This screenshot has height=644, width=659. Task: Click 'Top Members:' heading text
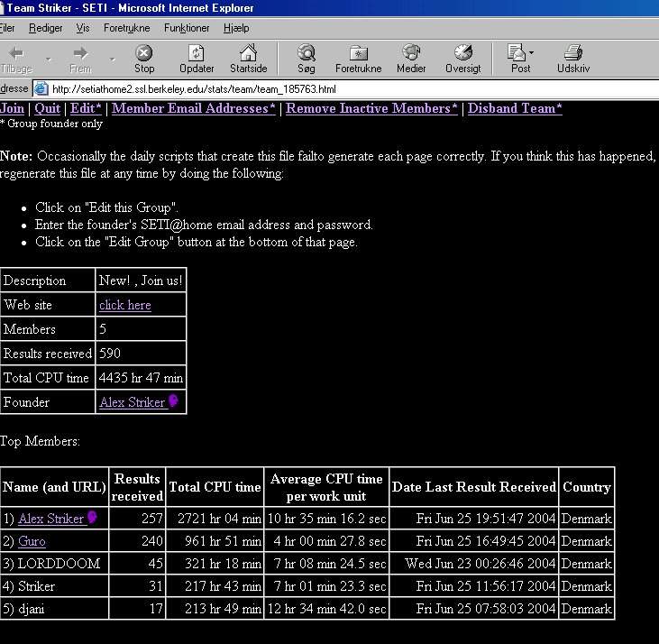(40, 441)
